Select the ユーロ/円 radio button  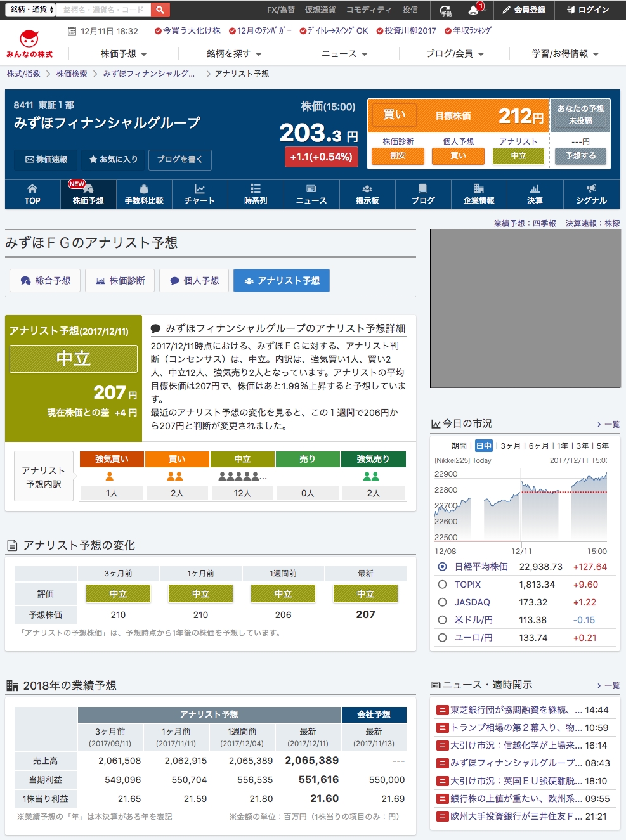tap(442, 638)
